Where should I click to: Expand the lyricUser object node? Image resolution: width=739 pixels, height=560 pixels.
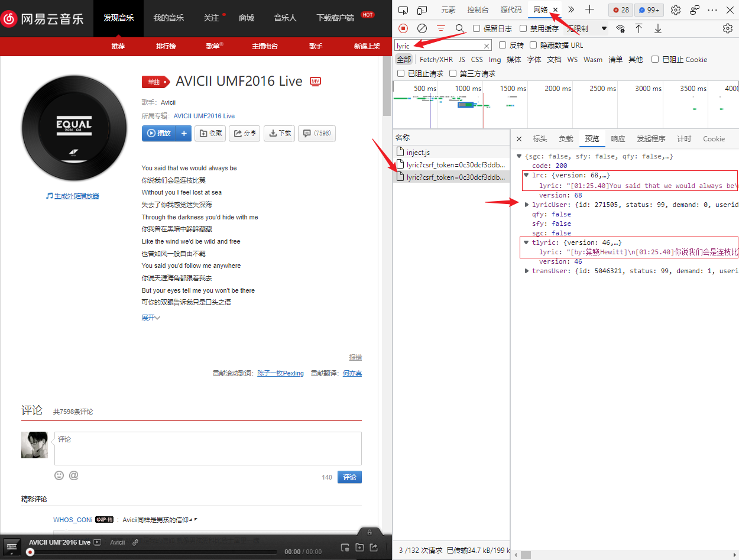(527, 205)
